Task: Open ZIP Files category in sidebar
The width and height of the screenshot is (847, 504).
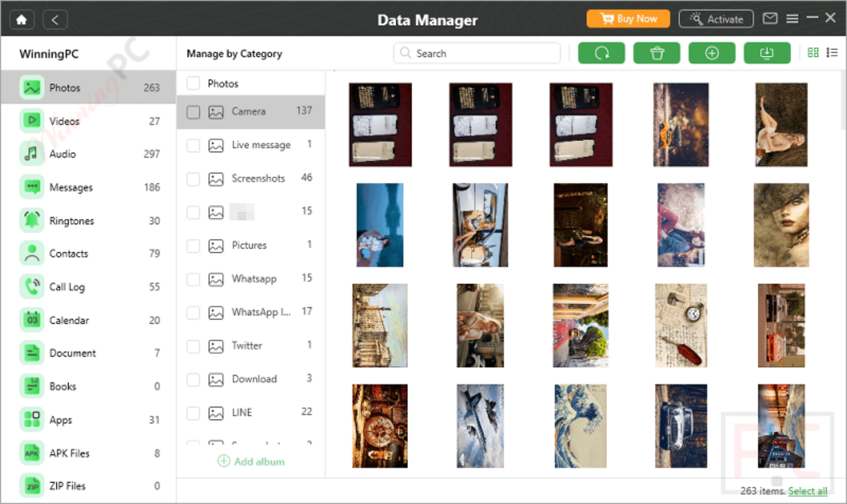Action: [x=89, y=486]
